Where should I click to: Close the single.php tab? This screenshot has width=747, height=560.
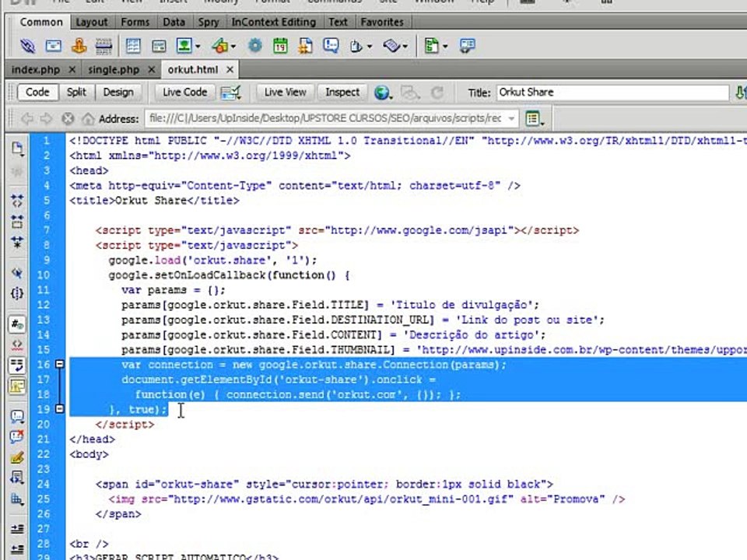152,69
